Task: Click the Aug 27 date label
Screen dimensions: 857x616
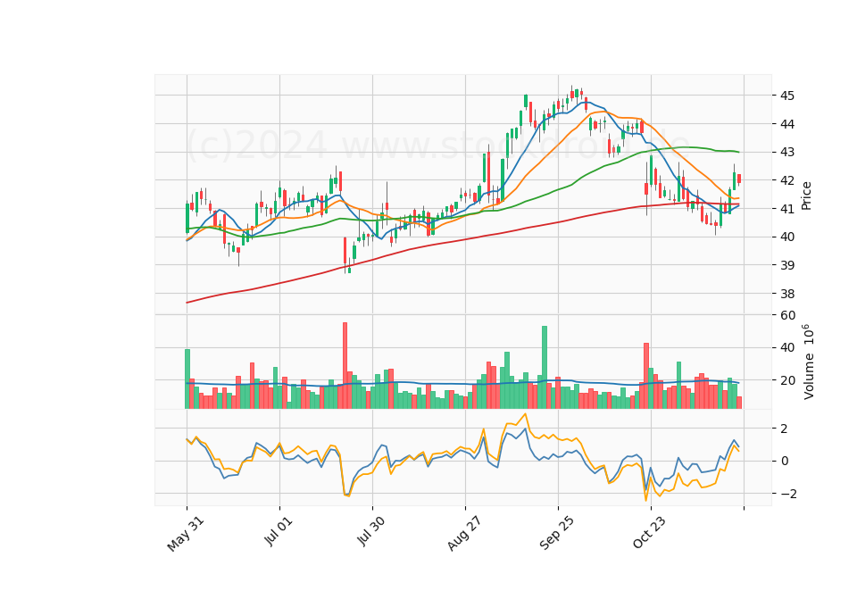Action: point(464,534)
